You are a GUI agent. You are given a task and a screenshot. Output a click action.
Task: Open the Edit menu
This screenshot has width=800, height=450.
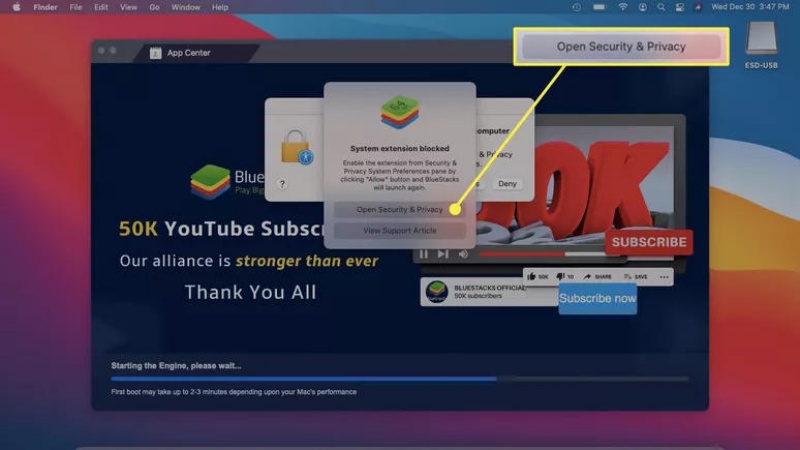(x=101, y=7)
